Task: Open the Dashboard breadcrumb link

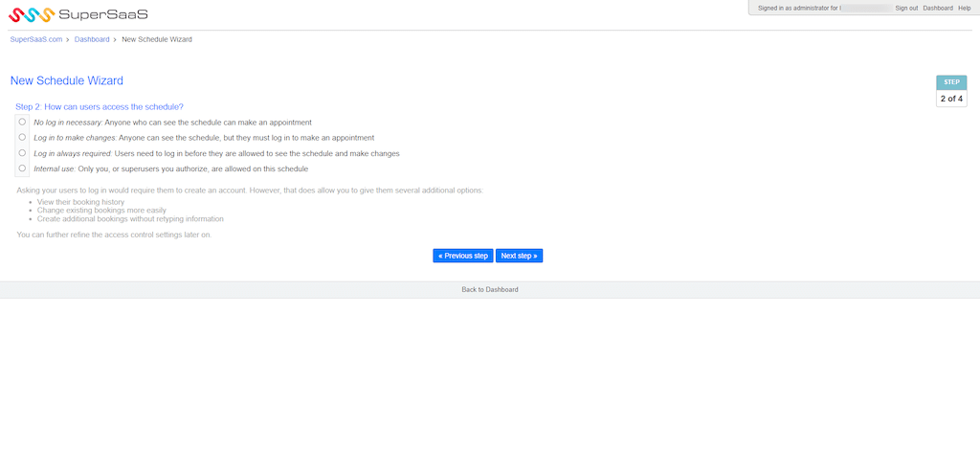Action: (x=92, y=39)
